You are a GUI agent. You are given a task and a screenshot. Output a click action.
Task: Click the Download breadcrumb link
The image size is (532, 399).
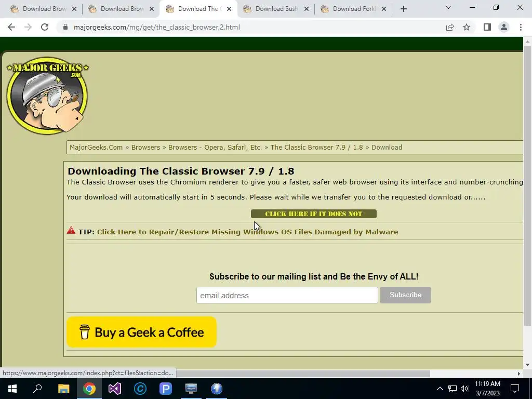click(387, 147)
